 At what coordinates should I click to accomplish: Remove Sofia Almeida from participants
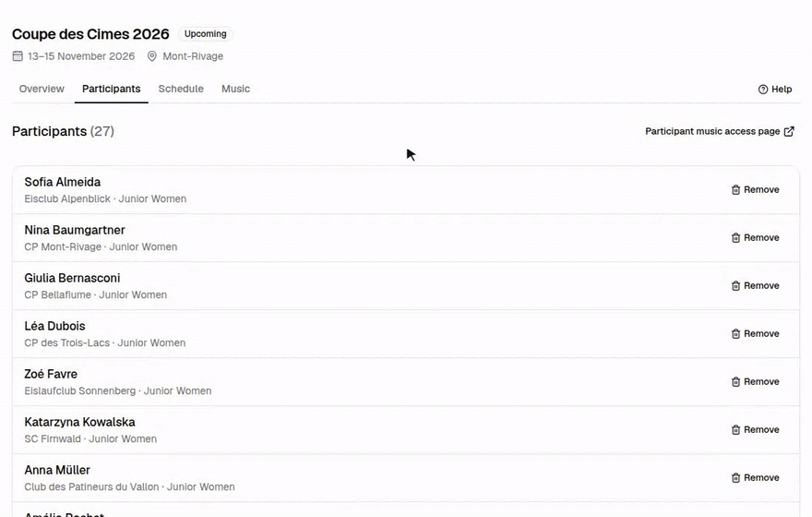(x=755, y=189)
